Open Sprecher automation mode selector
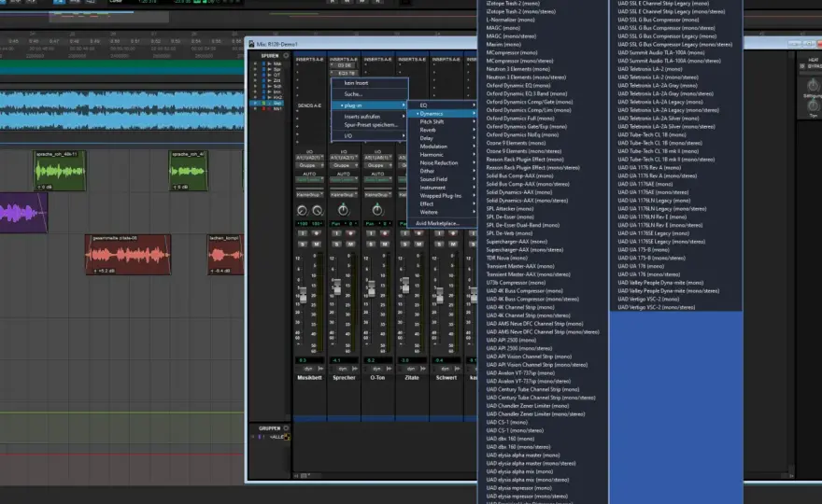Viewport: 822px width, 504px height. (x=344, y=180)
